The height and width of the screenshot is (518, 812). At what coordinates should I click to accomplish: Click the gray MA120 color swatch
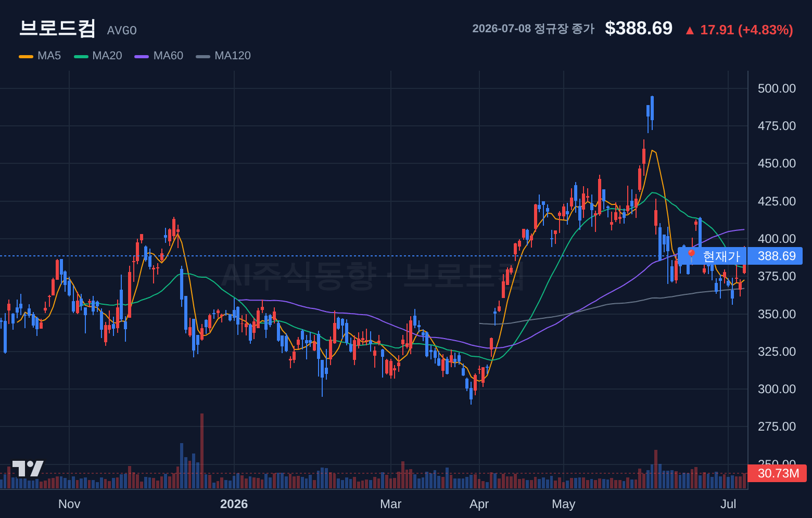(203, 56)
